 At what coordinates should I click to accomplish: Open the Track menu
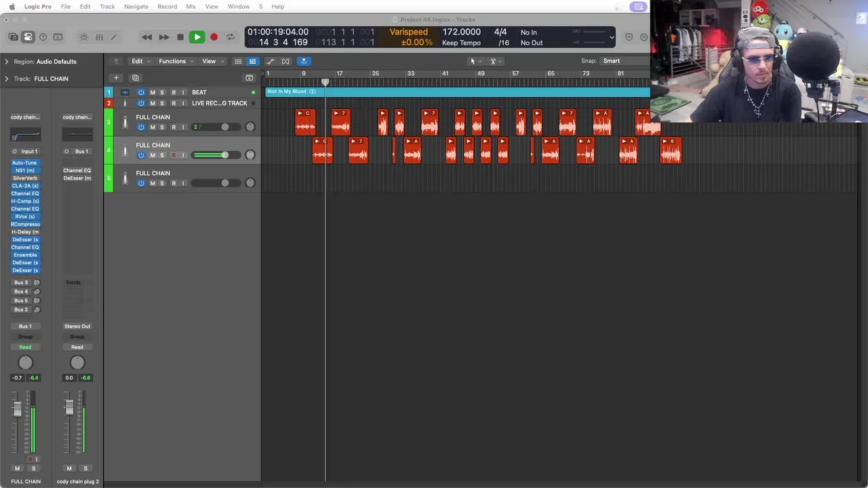(x=107, y=6)
